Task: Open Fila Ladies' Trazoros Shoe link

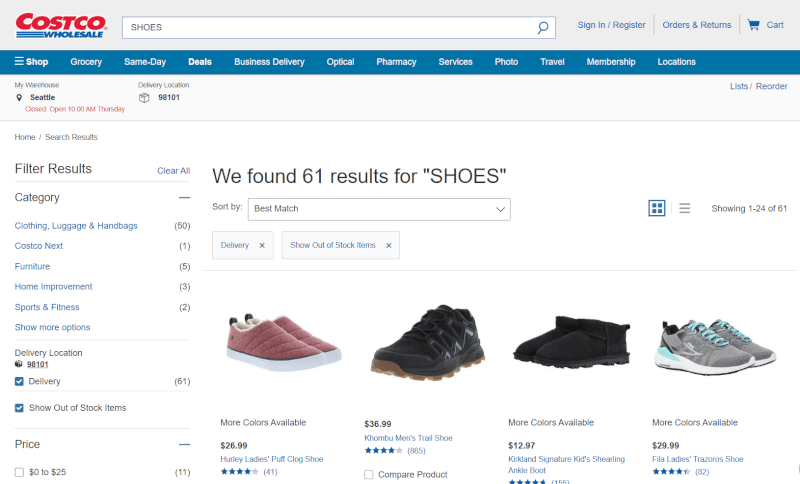Action: [697, 459]
